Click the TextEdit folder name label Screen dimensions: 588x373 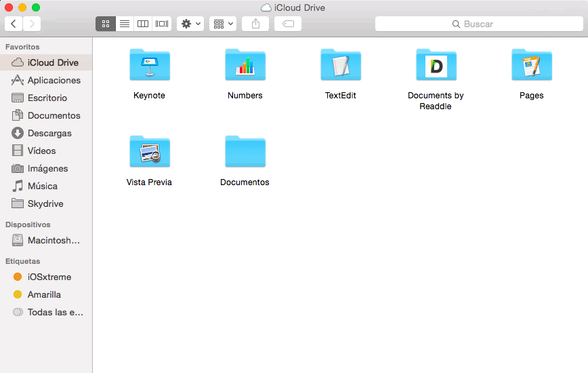pos(341,96)
